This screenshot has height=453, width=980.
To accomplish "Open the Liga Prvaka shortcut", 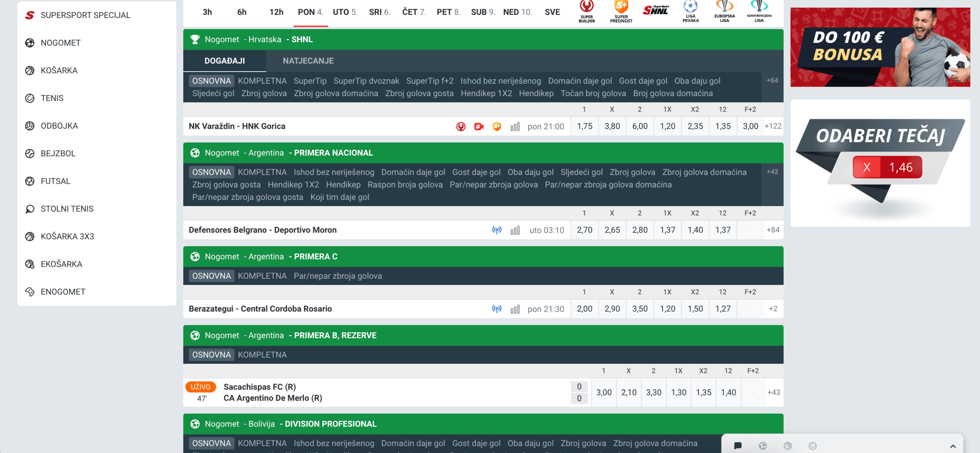I will click(690, 11).
